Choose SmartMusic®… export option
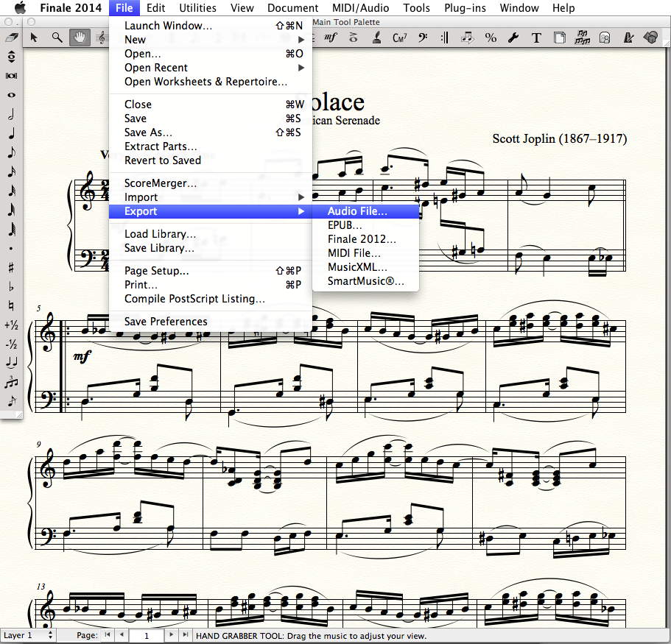 click(365, 281)
